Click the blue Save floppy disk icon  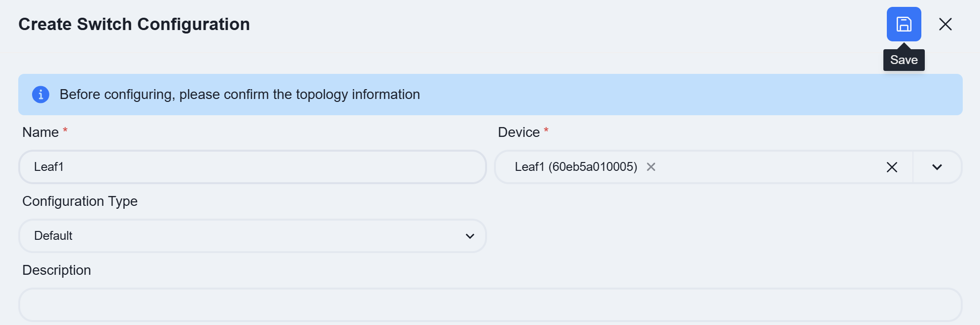(x=904, y=24)
